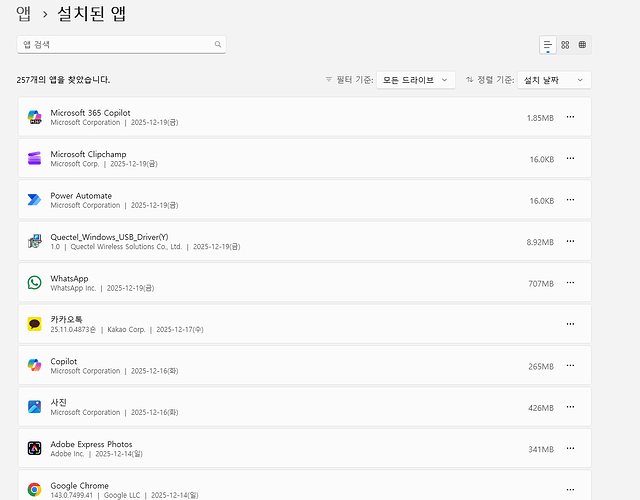Screen dimensions: 640x500
Task: Click the KakaoTalk yellow app icon
Action: (x=34, y=324)
